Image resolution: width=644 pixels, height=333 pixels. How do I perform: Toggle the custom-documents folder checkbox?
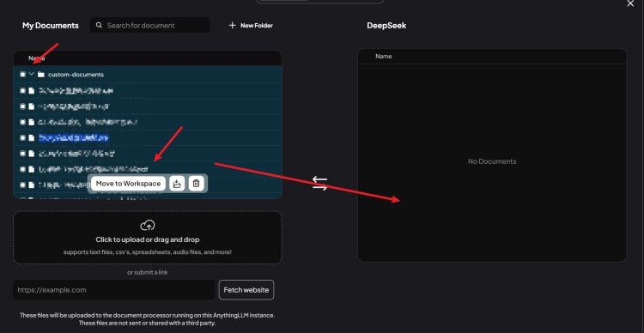coord(22,75)
